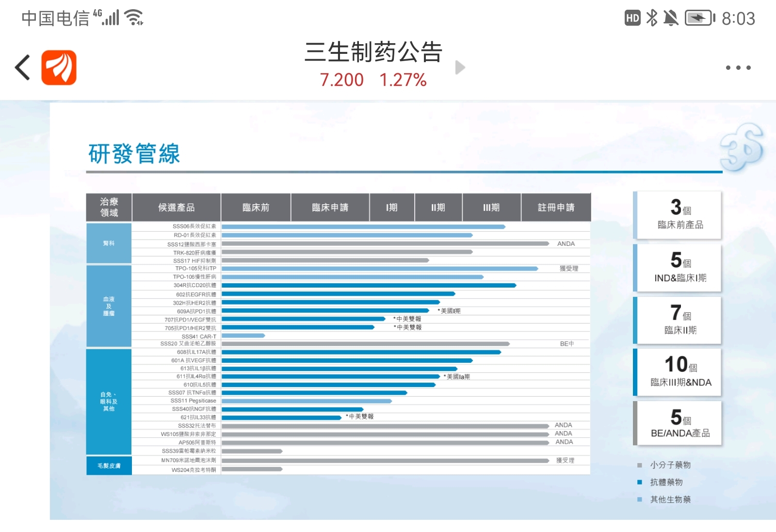Tap the 7.200 stock price
Image resolution: width=776 pixels, height=532 pixels.
pyautogui.click(x=341, y=80)
